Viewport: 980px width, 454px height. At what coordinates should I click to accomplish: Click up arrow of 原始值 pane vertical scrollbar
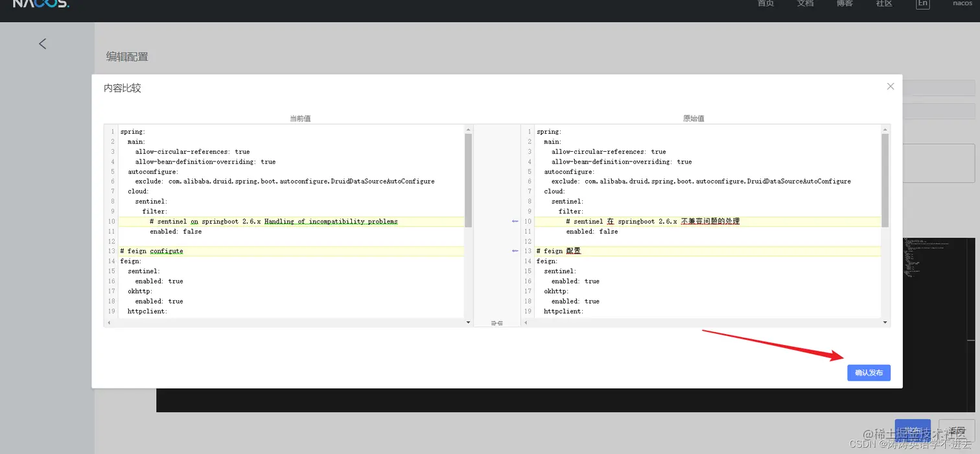(885, 130)
